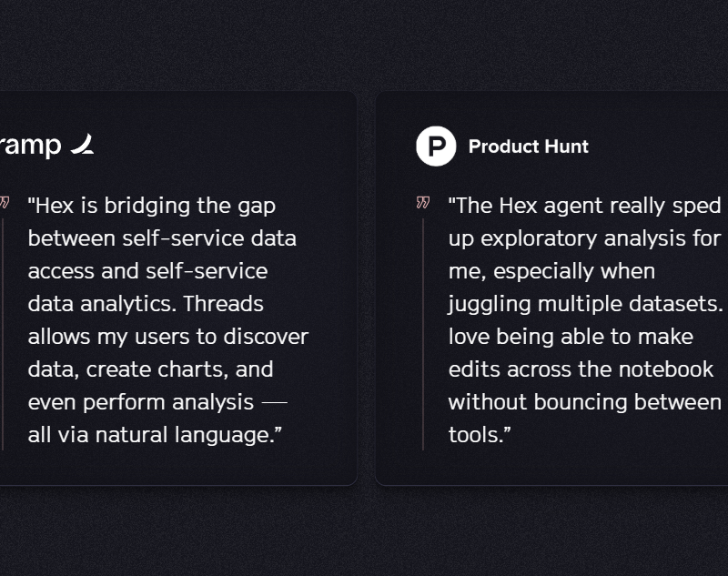Screen dimensions: 728x576
Task: Click "up exploratory analysis for" line
Action: point(584,238)
